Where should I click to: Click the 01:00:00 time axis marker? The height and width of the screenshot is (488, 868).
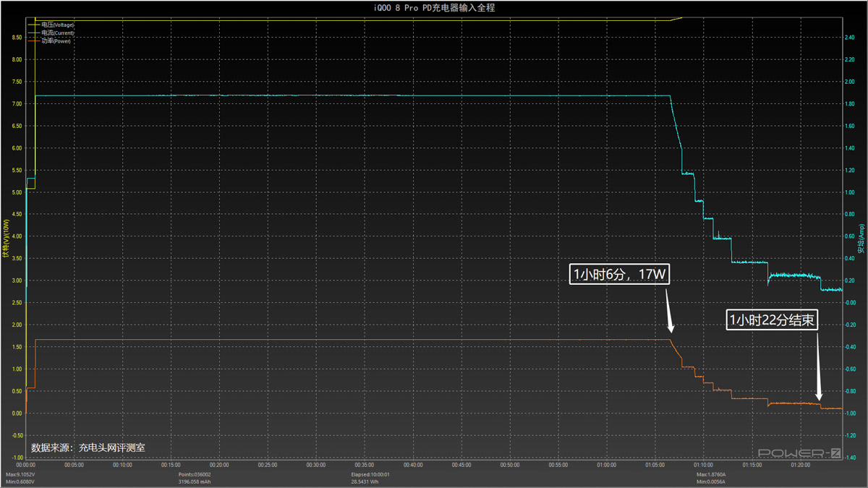pyautogui.click(x=607, y=465)
